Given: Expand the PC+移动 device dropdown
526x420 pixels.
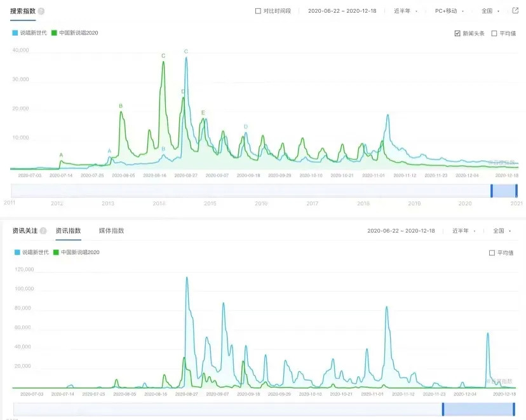Looking at the screenshot, I should pyautogui.click(x=450, y=11).
